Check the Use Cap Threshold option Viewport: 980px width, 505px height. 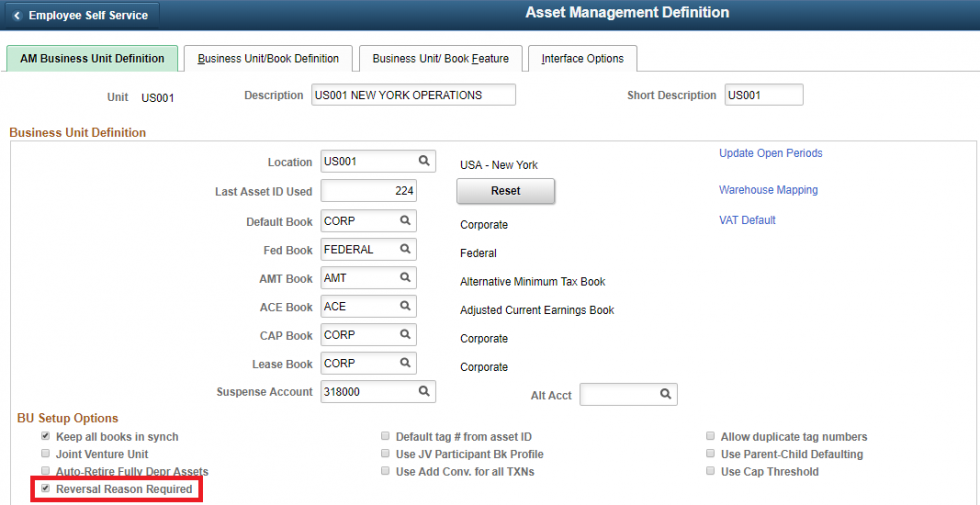710,472
